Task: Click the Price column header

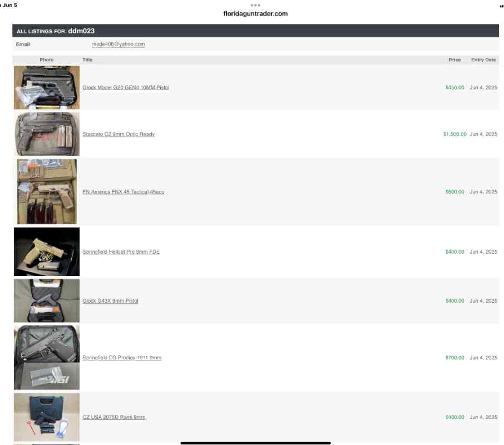Action: [454, 60]
